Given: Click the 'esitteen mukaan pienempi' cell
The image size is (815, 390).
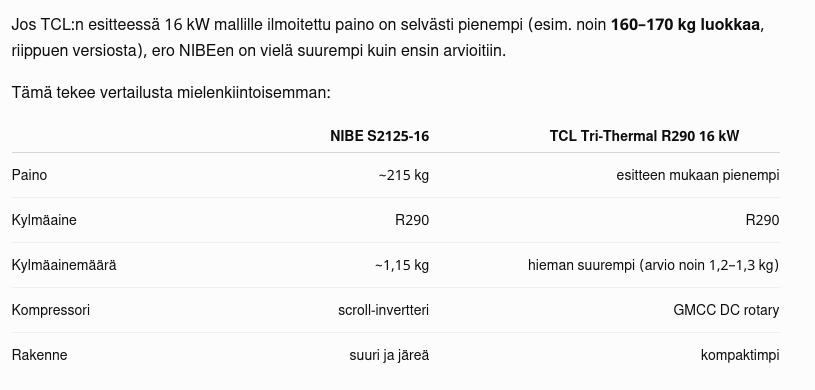Looking at the screenshot, I should click(x=698, y=175).
